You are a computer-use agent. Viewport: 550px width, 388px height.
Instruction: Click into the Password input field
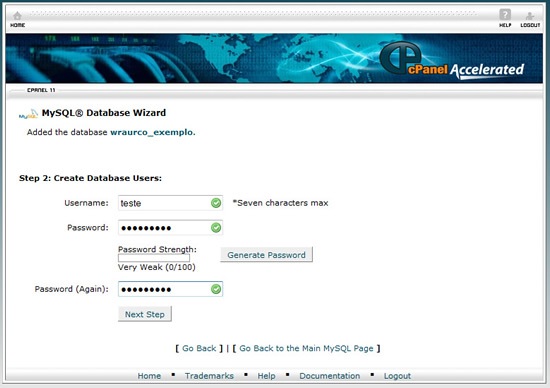click(x=170, y=228)
